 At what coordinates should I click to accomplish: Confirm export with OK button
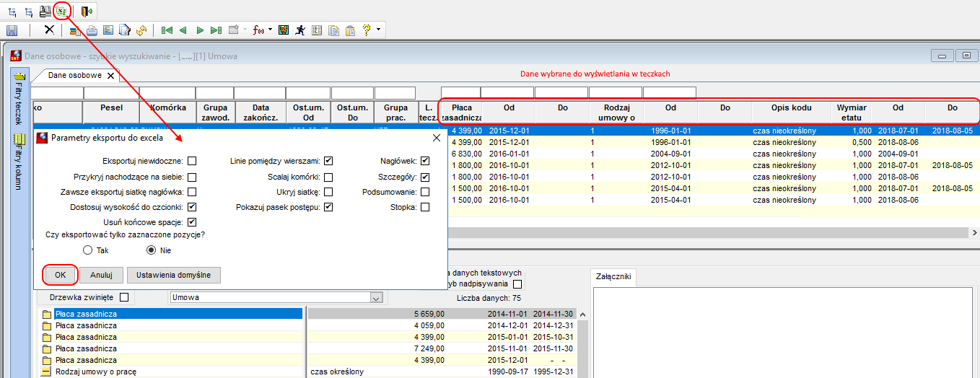[61, 275]
